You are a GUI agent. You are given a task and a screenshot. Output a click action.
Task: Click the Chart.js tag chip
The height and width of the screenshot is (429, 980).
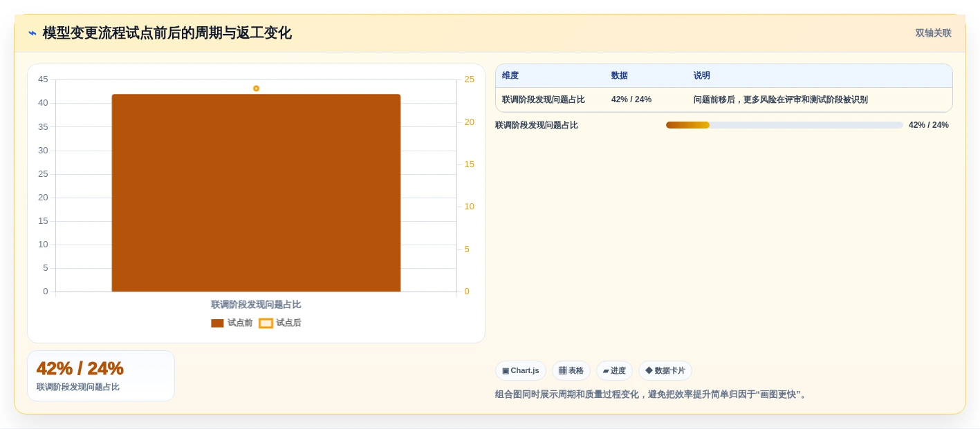(521, 370)
